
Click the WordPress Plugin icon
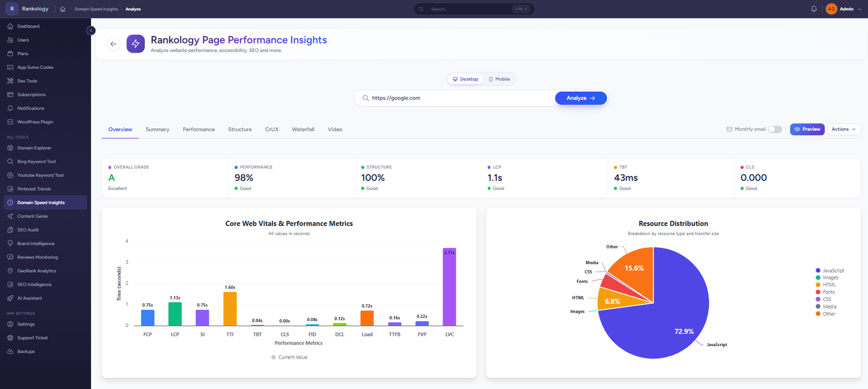(10, 122)
